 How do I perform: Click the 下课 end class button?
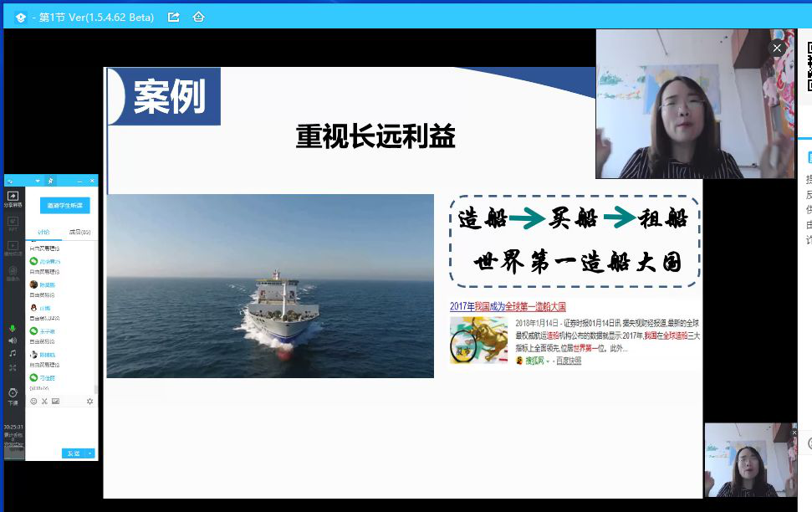tap(13, 396)
